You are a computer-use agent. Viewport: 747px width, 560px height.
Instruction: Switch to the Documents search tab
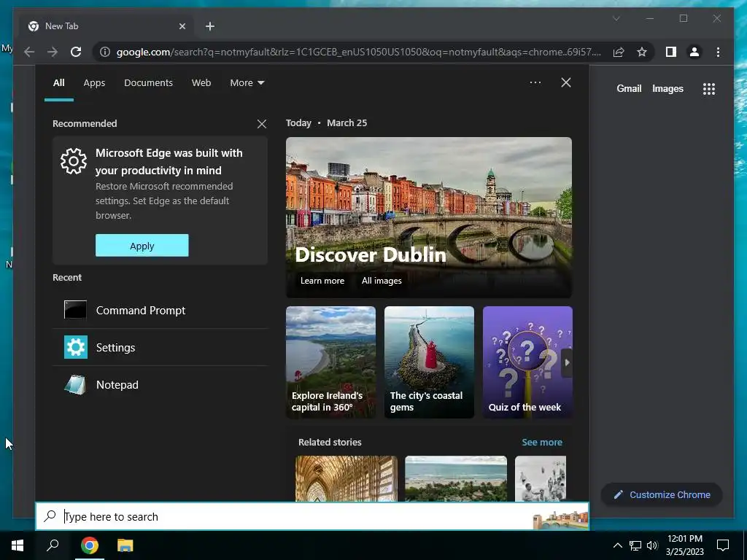(148, 83)
